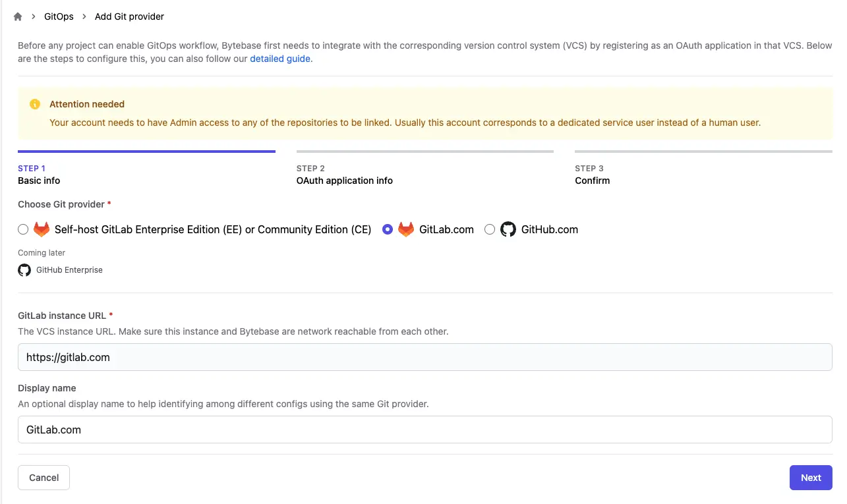Go to Step 3 Confirm

point(703,168)
